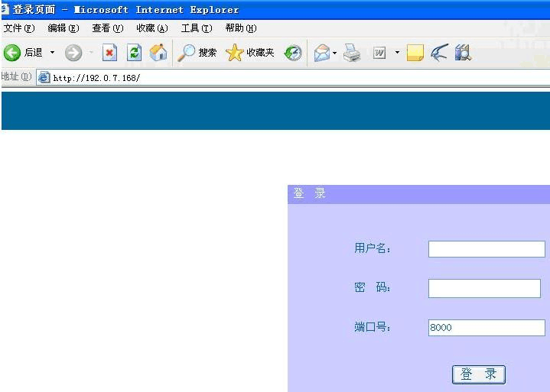Click the Forward arrow button
The image size is (550, 392).
pyautogui.click(x=73, y=53)
